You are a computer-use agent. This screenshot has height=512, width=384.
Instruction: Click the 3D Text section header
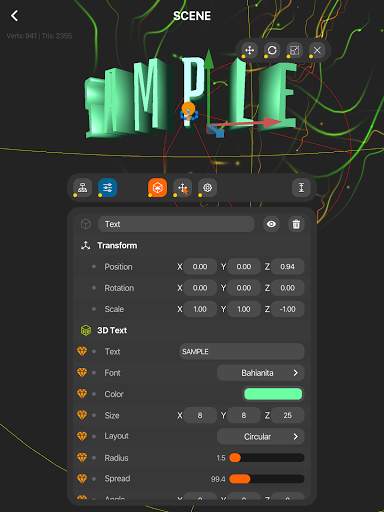pos(112,330)
